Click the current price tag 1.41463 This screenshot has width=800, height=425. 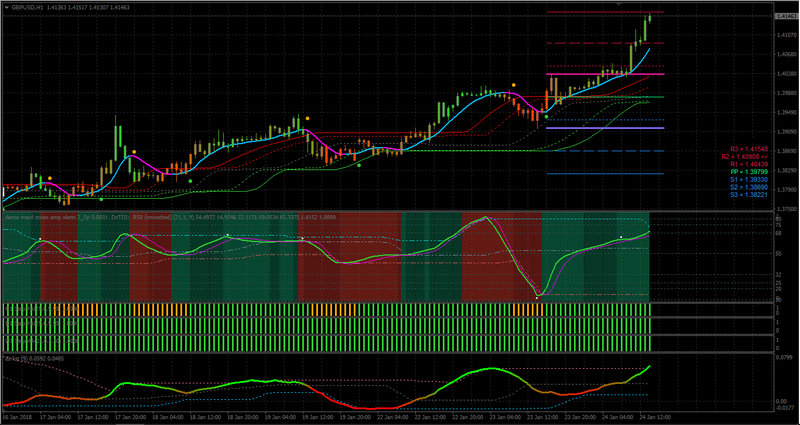tap(786, 17)
